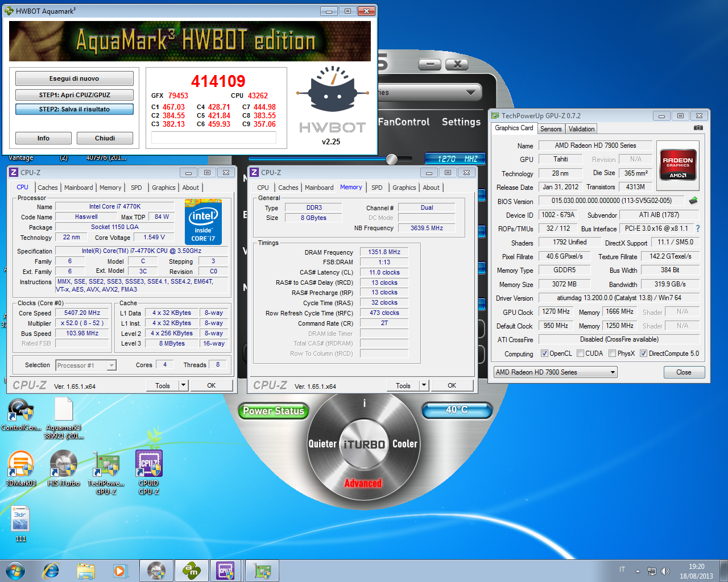The image size is (728, 582).
Task: Switch to Mainboard tab in left CPU-Z
Action: (78, 188)
